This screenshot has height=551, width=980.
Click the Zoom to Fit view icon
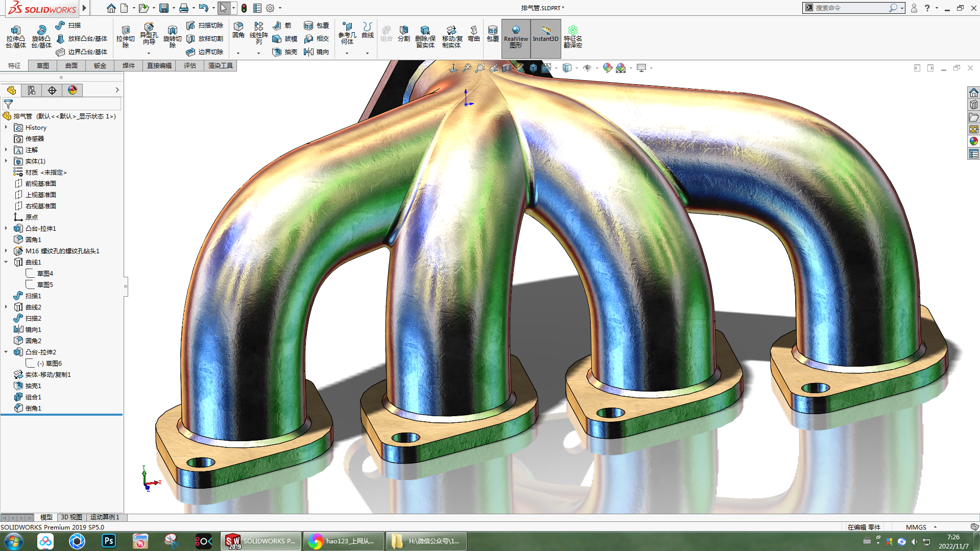point(467,68)
